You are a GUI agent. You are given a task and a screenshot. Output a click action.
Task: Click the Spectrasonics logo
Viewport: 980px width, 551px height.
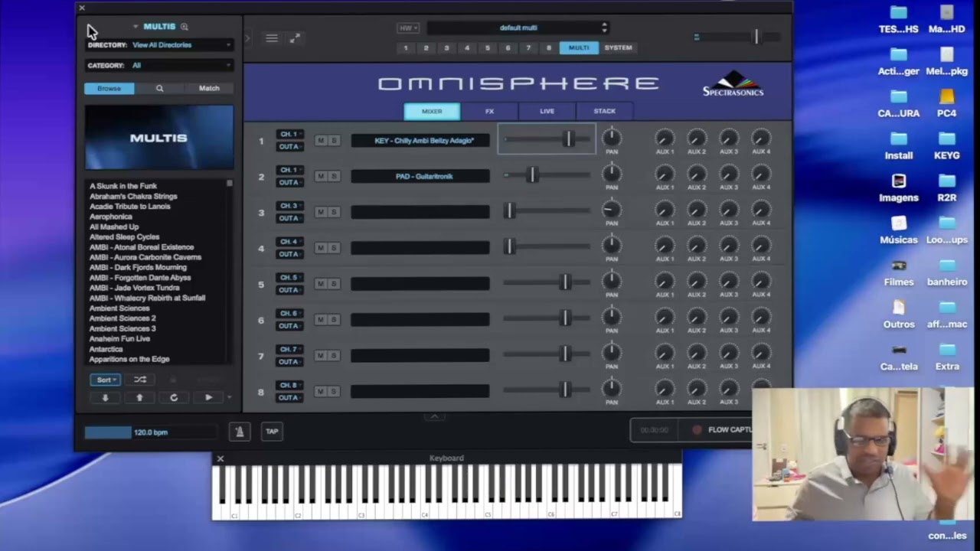[x=733, y=84]
